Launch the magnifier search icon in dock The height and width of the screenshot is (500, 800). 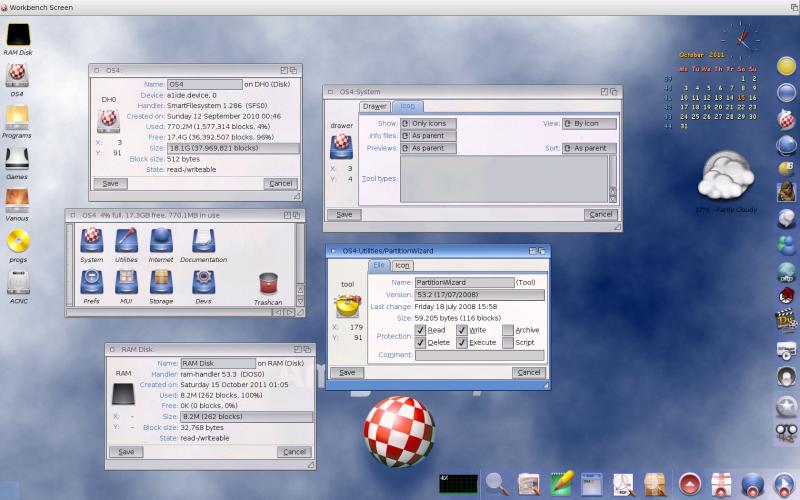point(497,483)
